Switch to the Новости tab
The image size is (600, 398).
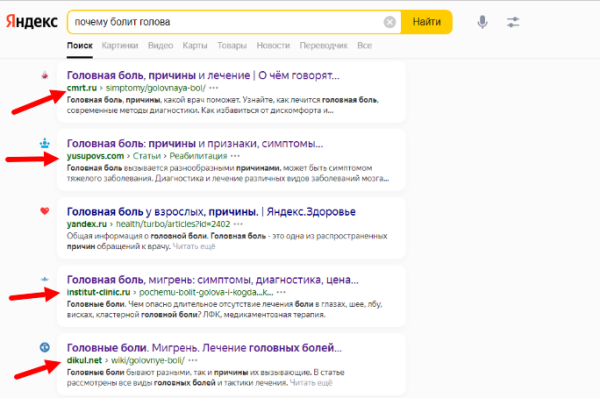pyautogui.click(x=273, y=46)
